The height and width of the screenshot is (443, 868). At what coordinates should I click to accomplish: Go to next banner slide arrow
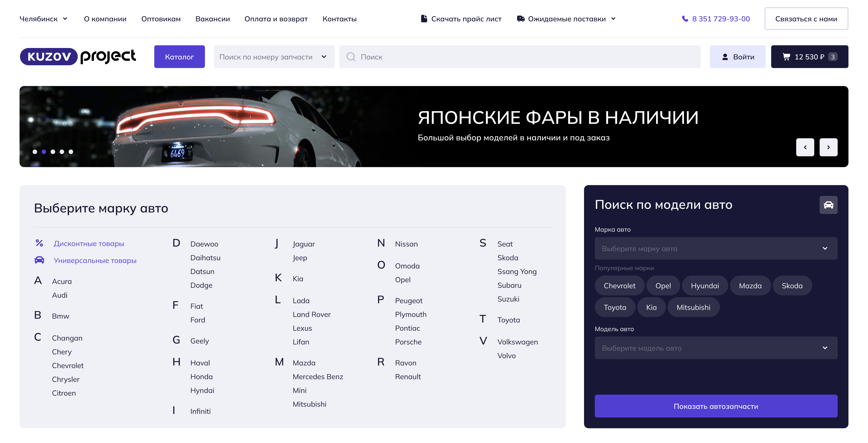pyautogui.click(x=828, y=147)
